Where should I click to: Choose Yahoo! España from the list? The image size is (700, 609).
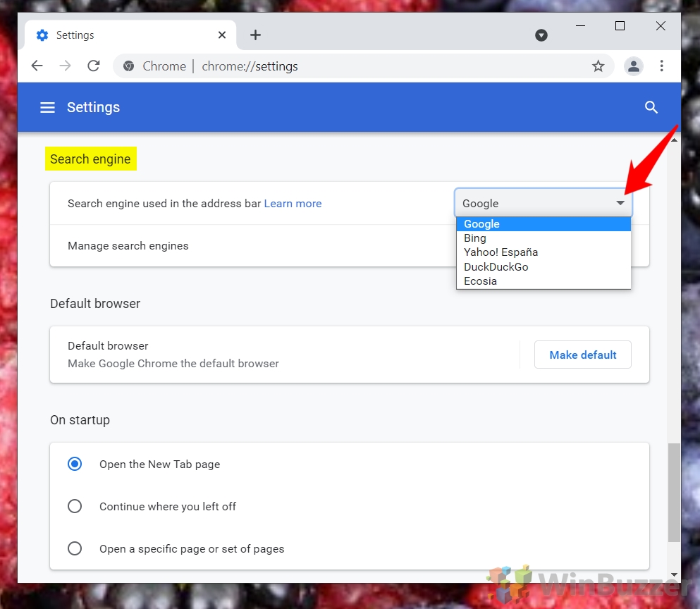coord(544,252)
